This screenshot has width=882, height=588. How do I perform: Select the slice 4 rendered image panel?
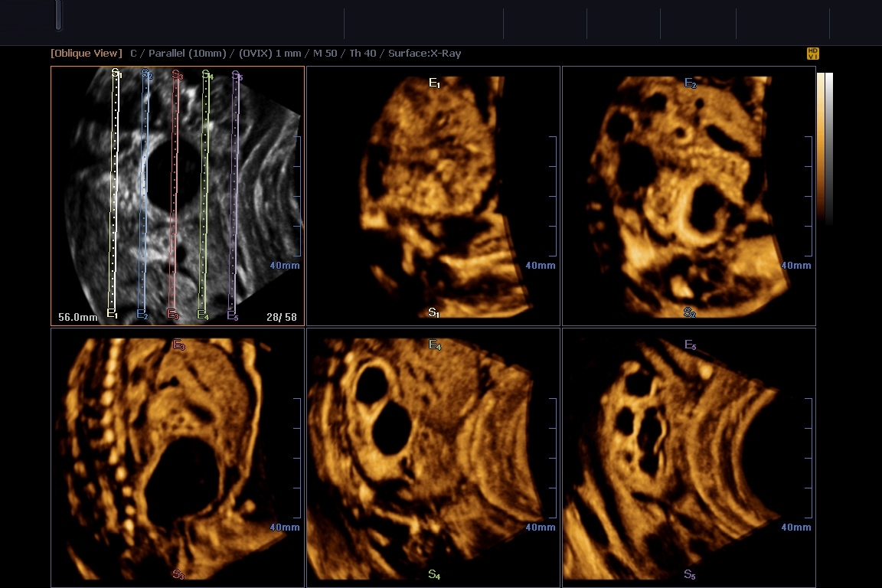(x=433, y=458)
